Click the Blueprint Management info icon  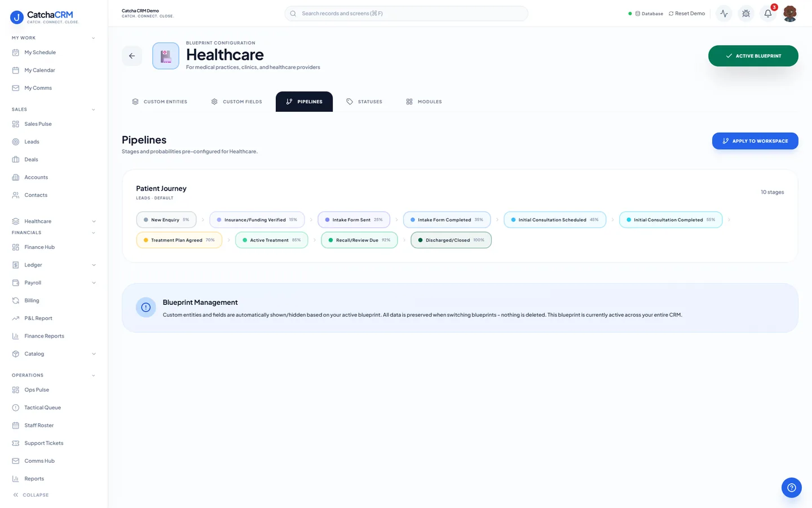[x=146, y=308]
